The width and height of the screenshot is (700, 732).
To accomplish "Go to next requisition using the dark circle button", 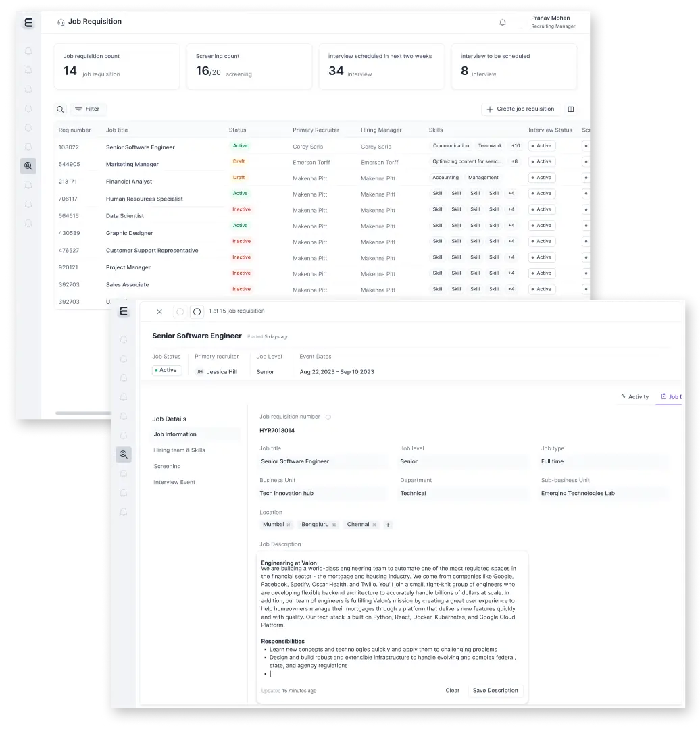I will click(197, 312).
